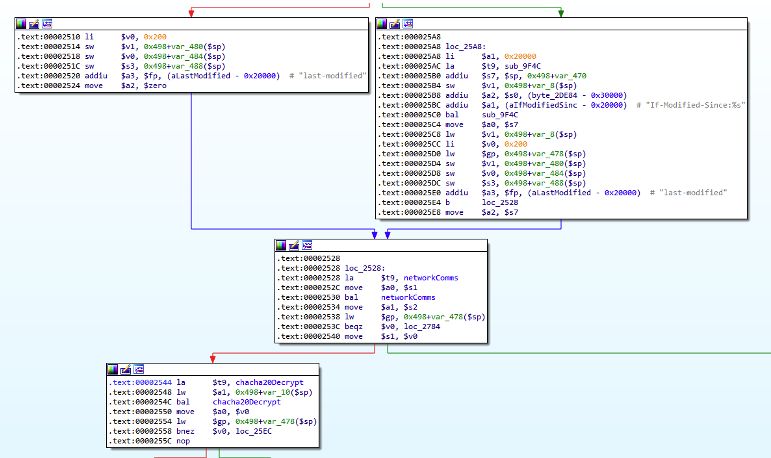771x458 pixels.
Task: Set node color for the loc_25A8 block
Action: click(382, 24)
